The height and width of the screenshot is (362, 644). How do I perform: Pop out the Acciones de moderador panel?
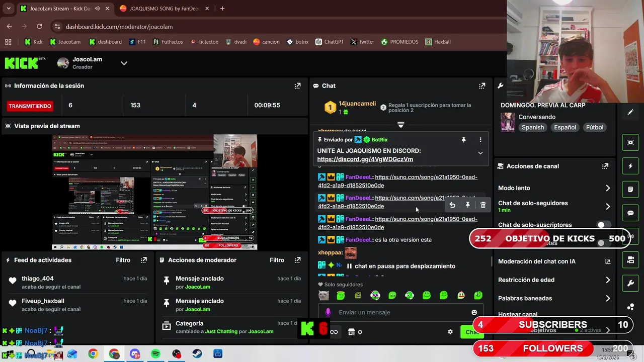(297, 260)
